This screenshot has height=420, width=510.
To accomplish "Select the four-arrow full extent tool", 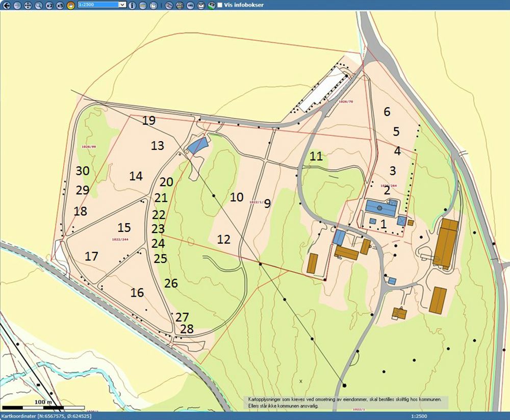I will pyautogui.click(x=28, y=5).
